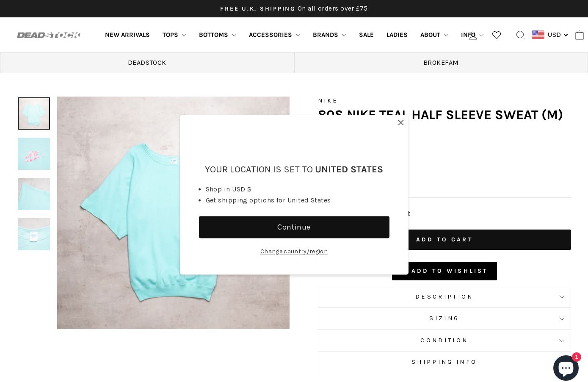This screenshot has height=382, width=588.
Task: Switch to the Brokefam tab
Action: click(441, 63)
